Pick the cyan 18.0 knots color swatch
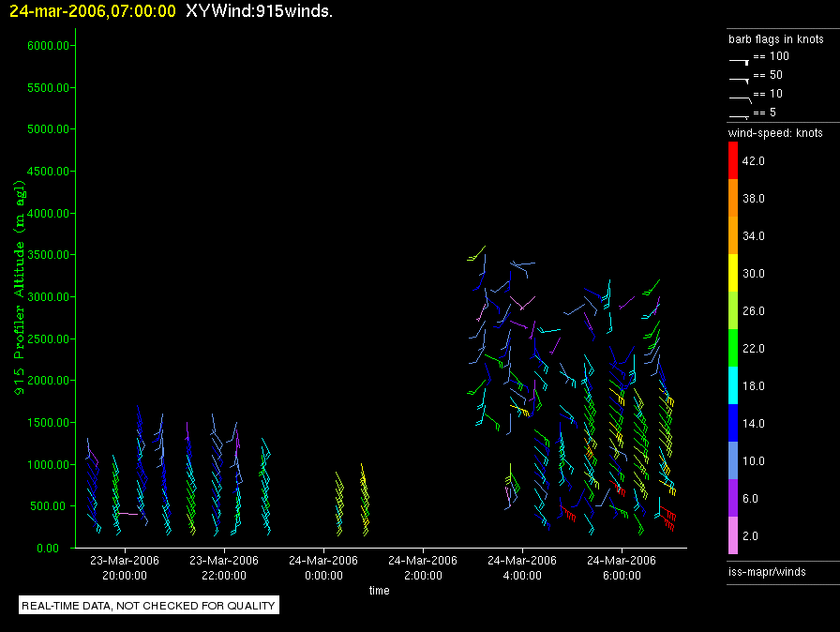This screenshot has width=840, height=632. [x=732, y=385]
